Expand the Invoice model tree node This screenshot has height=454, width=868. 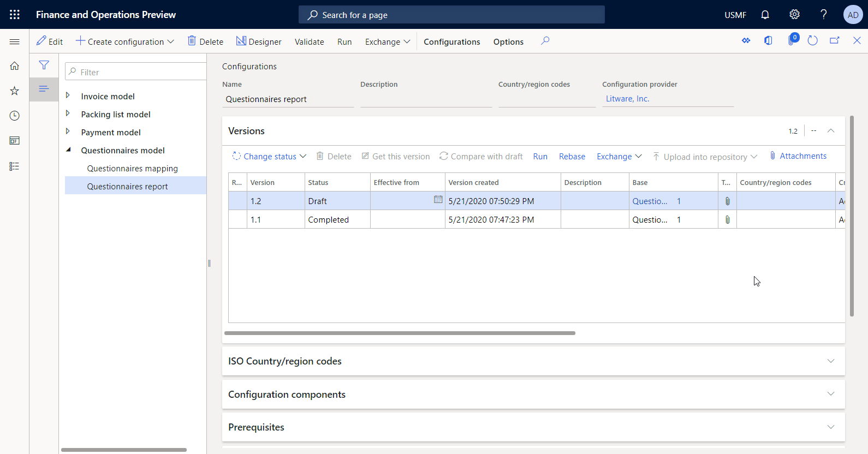coord(68,96)
